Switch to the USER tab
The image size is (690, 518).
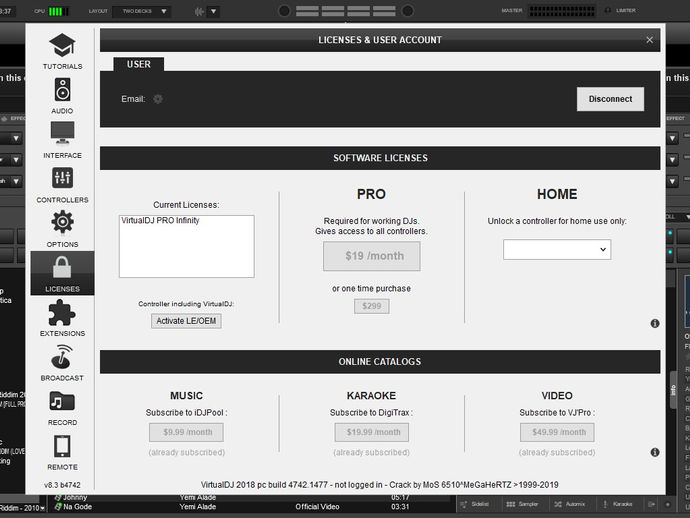tap(139, 64)
